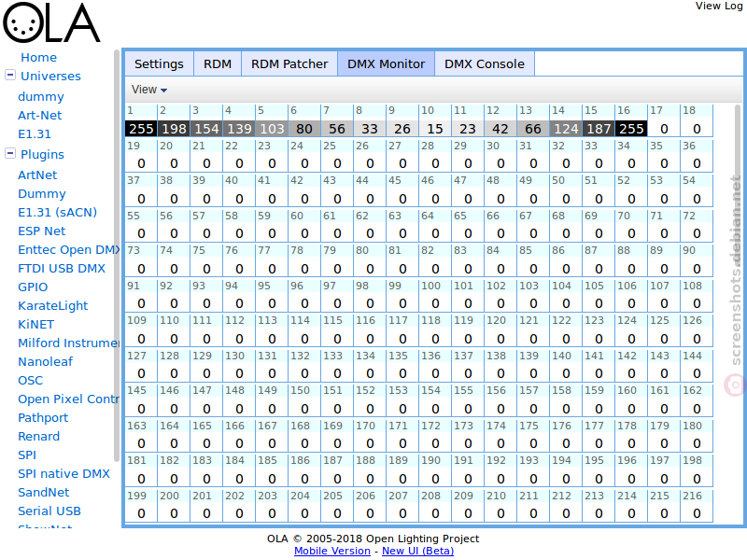Viewport: 747px width, 560px height.
Task: Click channel 14 cell showing 124
Action: [566, 120]
